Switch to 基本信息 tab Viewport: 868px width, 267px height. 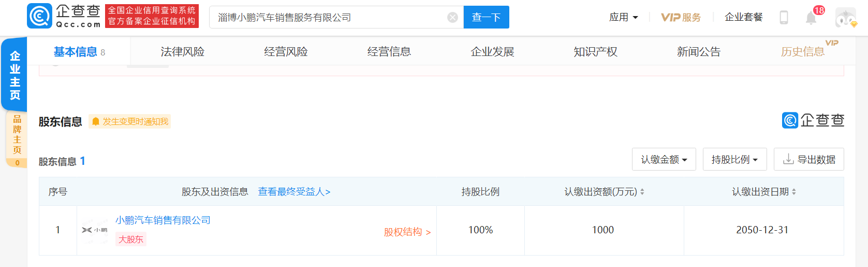click(79, 52)
